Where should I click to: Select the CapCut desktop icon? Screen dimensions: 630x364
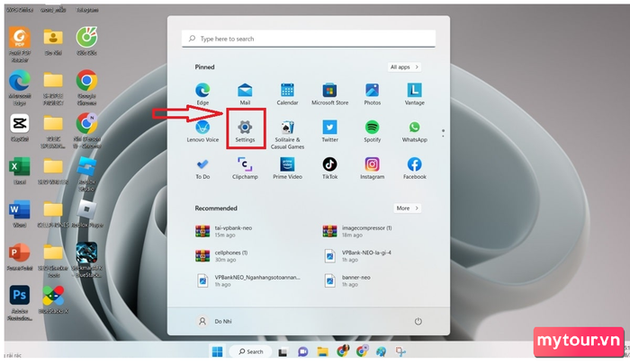[20, 128]
